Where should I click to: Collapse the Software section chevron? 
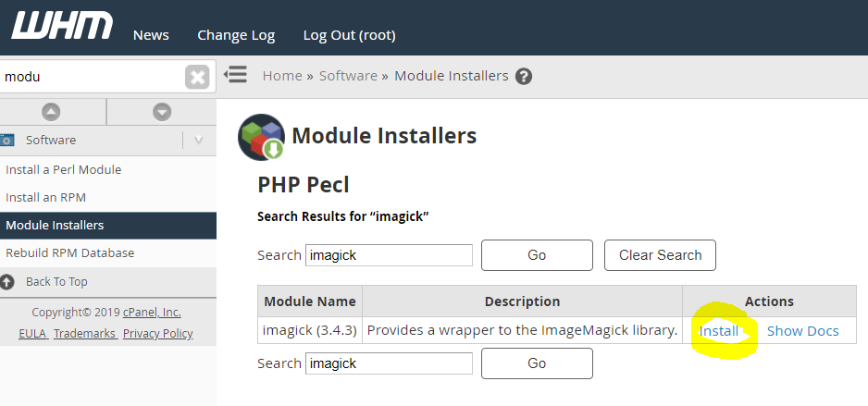(x=198, y=141)
